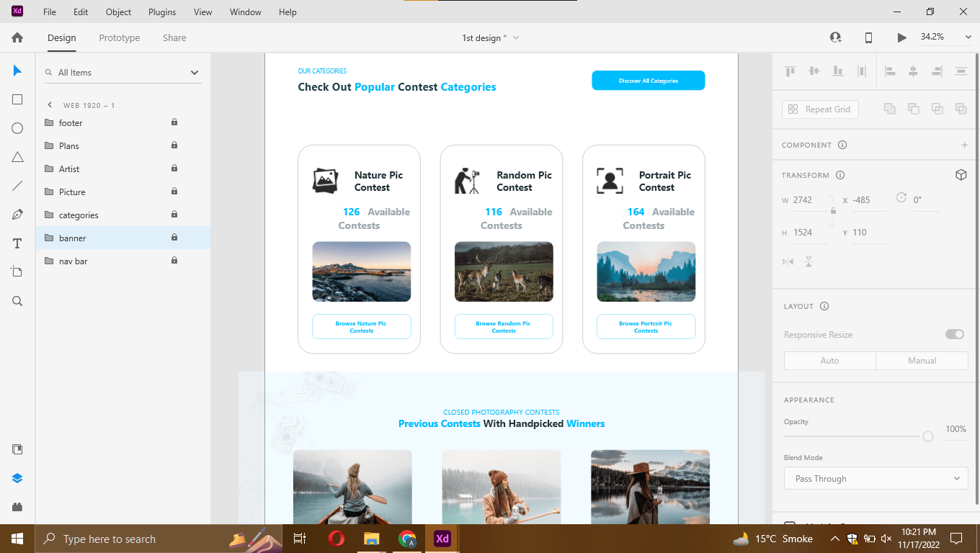Enable the Responsive Resize toggle
Viewport: 980px width, 553px height.
(x=955, y=334)
